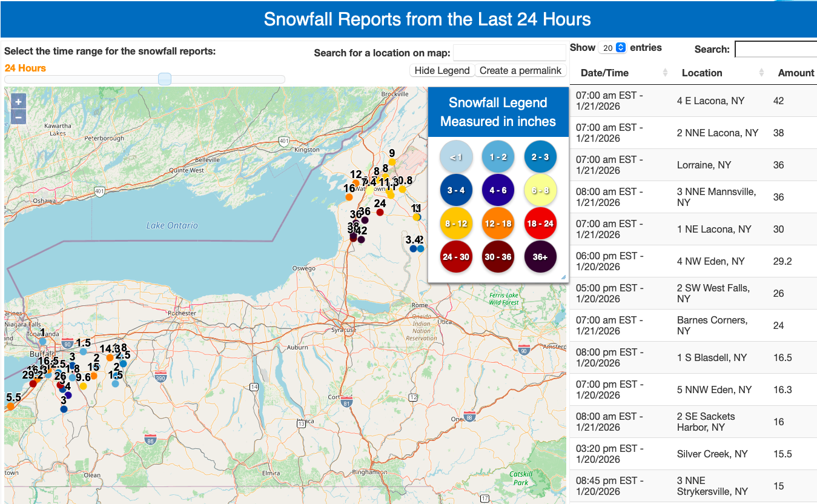Viewport: 817px width, 504px height.
Task: Click the map zoom out minus button
Action: coord(18,117)
